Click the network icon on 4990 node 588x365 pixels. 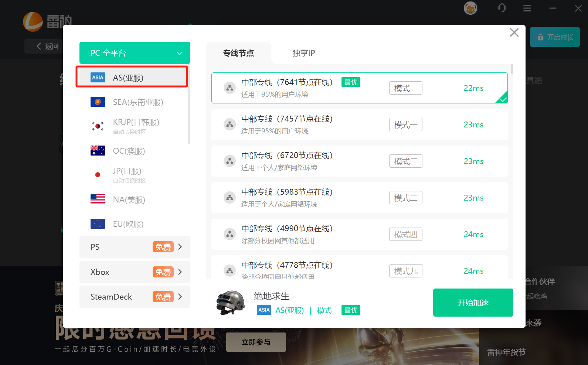tap(230, 234)
